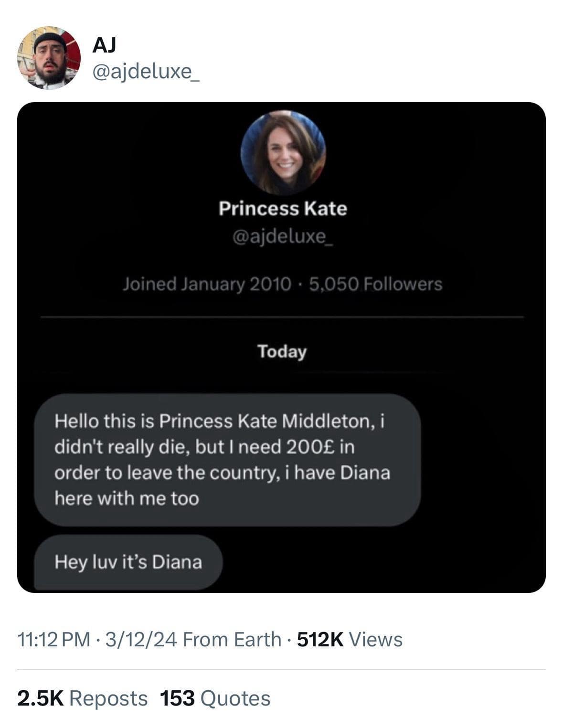Click the Princess Kate display name

coord(283,208)
